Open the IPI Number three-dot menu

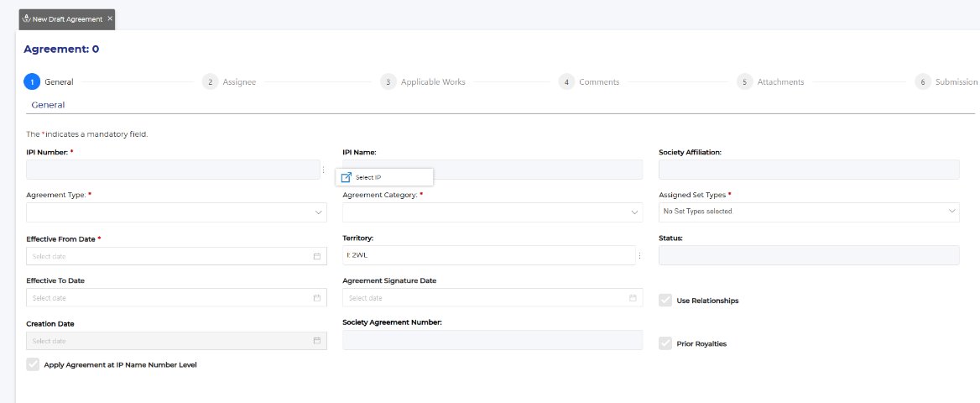click(x=324, y=170)
